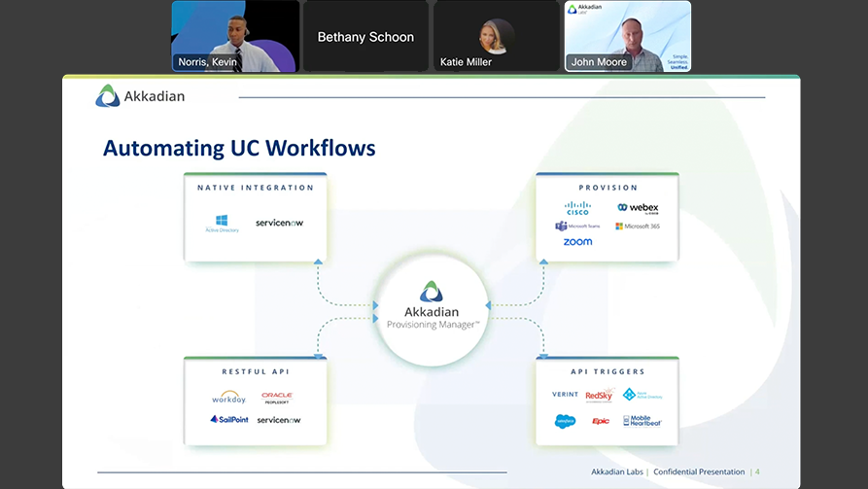Viewport: 868px width, 489px height.
Task: Click the Webex logo
Action: (x=639, y=208)
